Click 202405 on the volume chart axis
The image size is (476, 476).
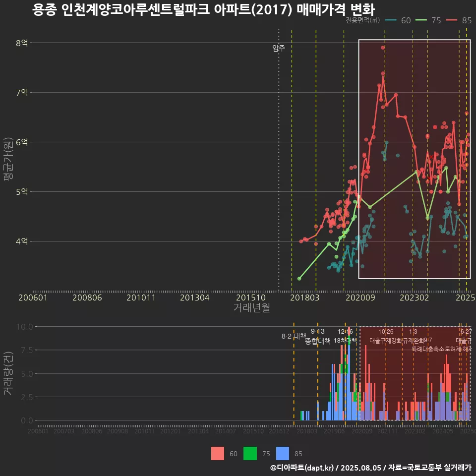443,431
